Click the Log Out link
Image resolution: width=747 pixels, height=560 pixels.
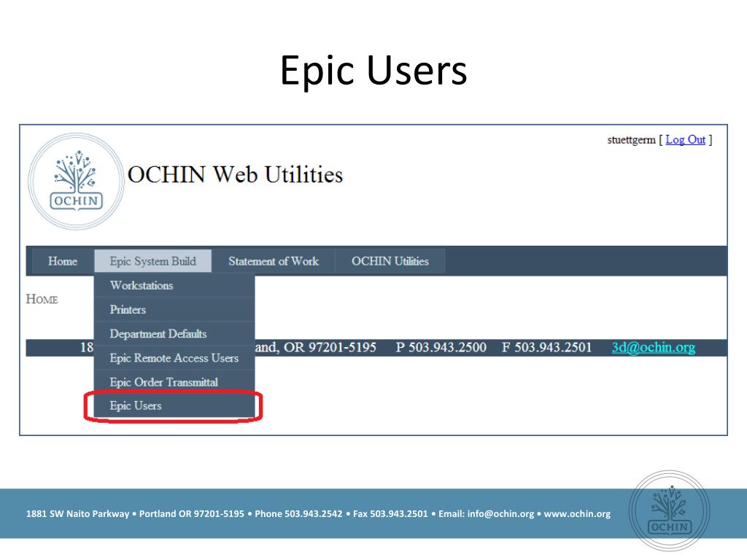click(685, 139)
